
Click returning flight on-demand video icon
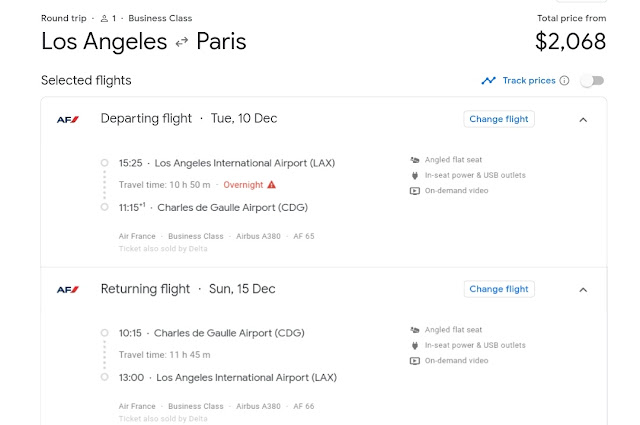click(x=415, y=360)
